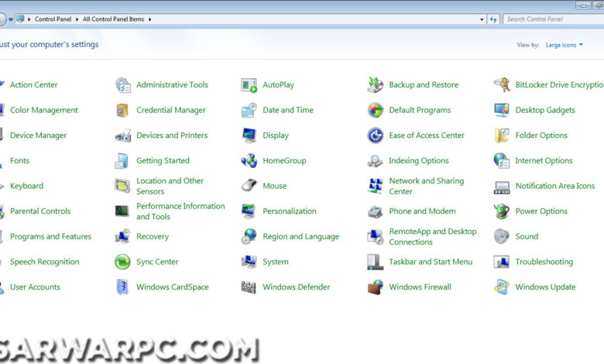This screenshot has height=364, width=604.
Task: Open the Power Options icon
Action: [502, 211]
